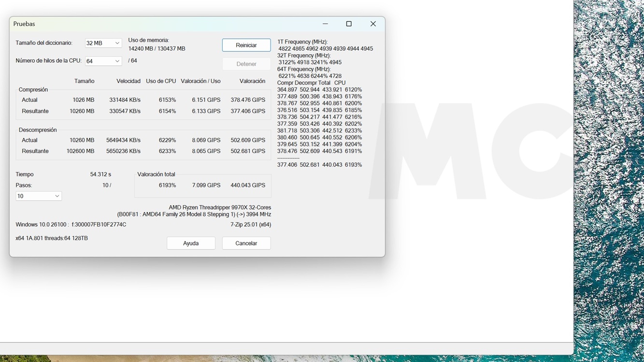Open the CPU threads count dropdown

[103, 61]
